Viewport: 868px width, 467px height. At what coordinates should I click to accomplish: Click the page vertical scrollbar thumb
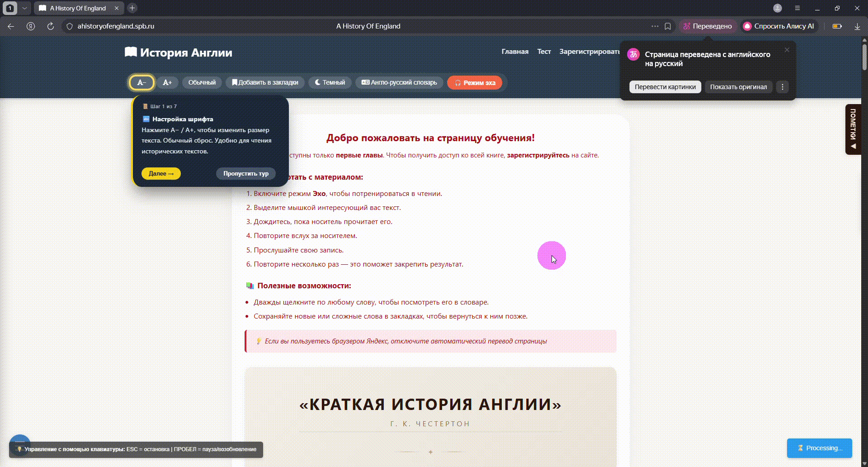864,57
